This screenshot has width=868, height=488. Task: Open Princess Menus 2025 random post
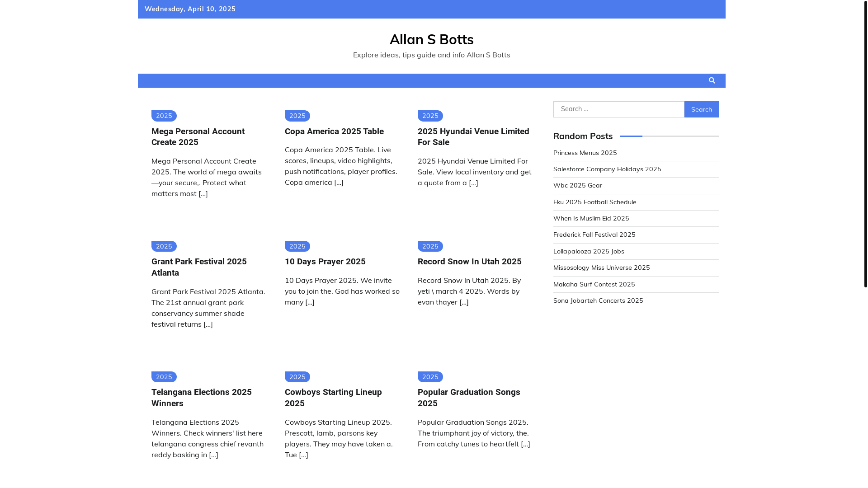(x=585, y=153)
